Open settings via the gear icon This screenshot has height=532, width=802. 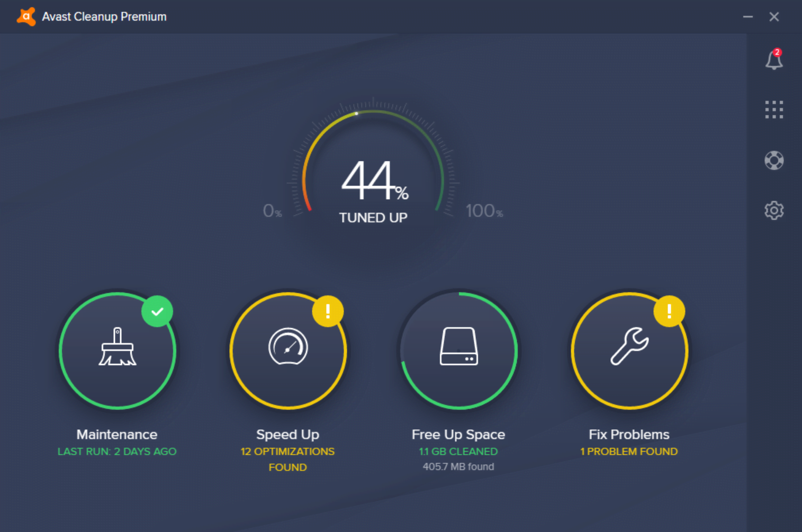tap(774, 211)
